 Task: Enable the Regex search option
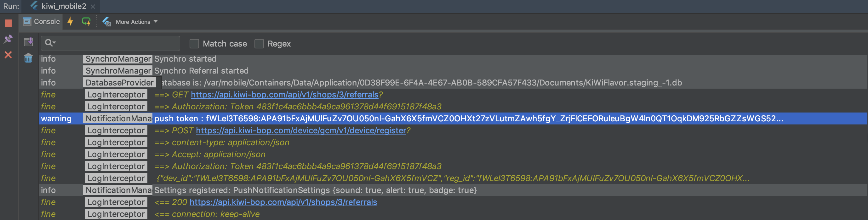coord(259,43)
